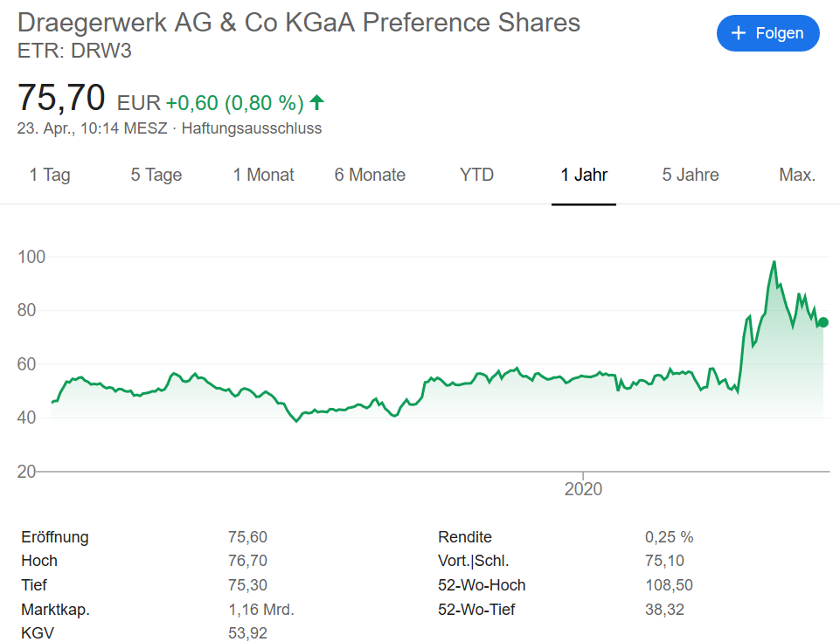Show the 1 Monat chart range
This screenshot has width=840, height=642.
point(263,175)
